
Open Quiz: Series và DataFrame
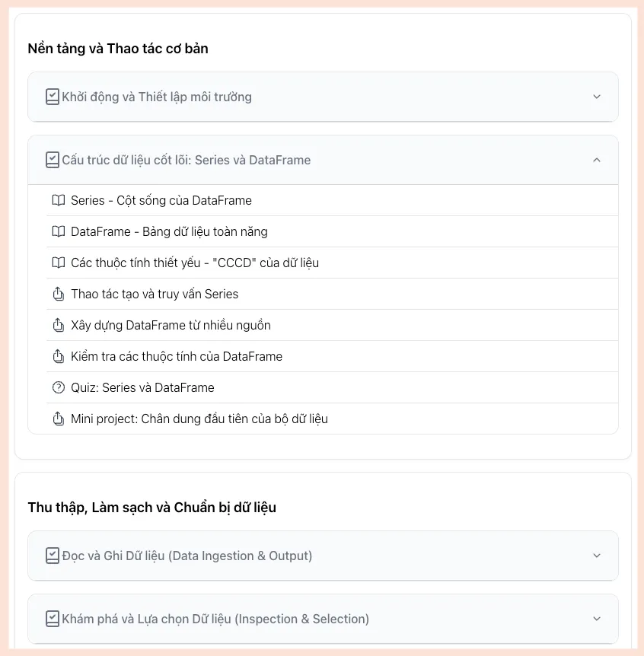[x=142, y=388]
